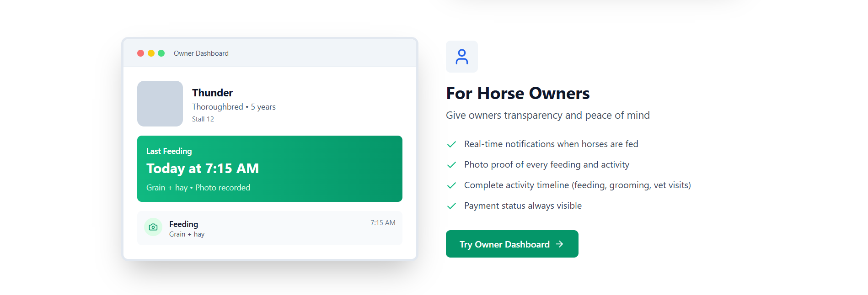
Task: Click the checkmark next to Real-time notifications
Action: (x=451, y=144)
